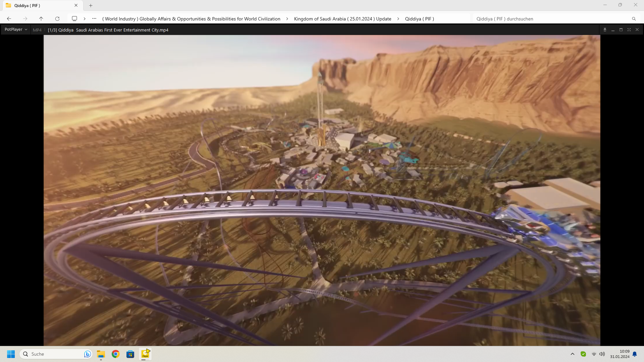Screen dimensions: 644x362
Task: Go forward in File Explorer
Action: [x=25, y=19]
